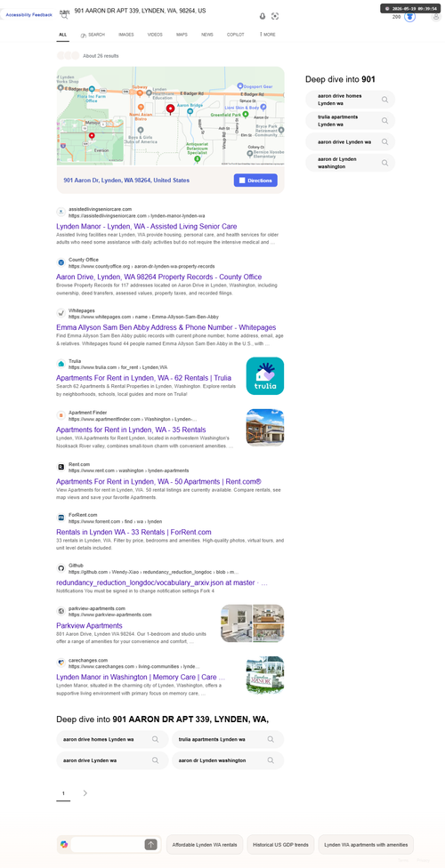Click next page chevron in pagination
Image resolution: width=445 pixels, height=868 pixels.
tap(85, 792)
